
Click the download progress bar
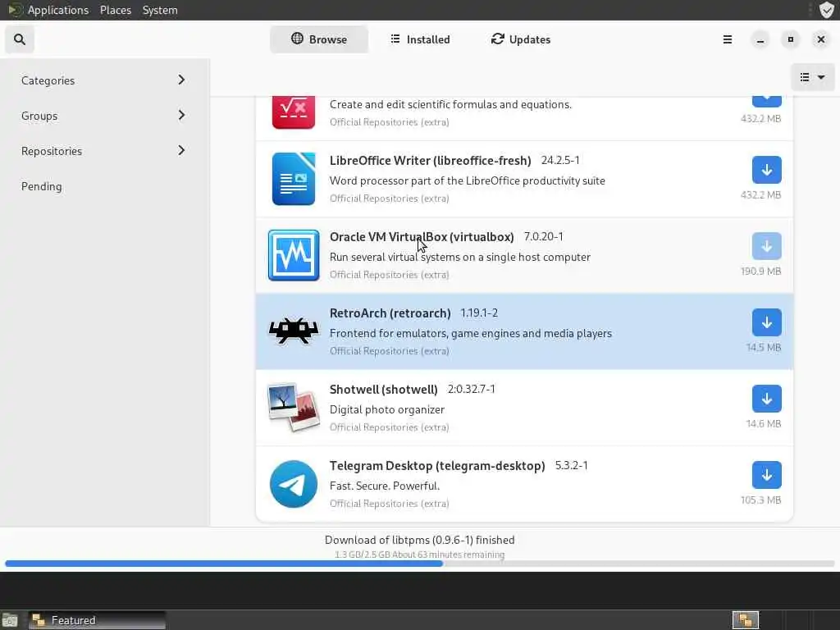point(420,564)
